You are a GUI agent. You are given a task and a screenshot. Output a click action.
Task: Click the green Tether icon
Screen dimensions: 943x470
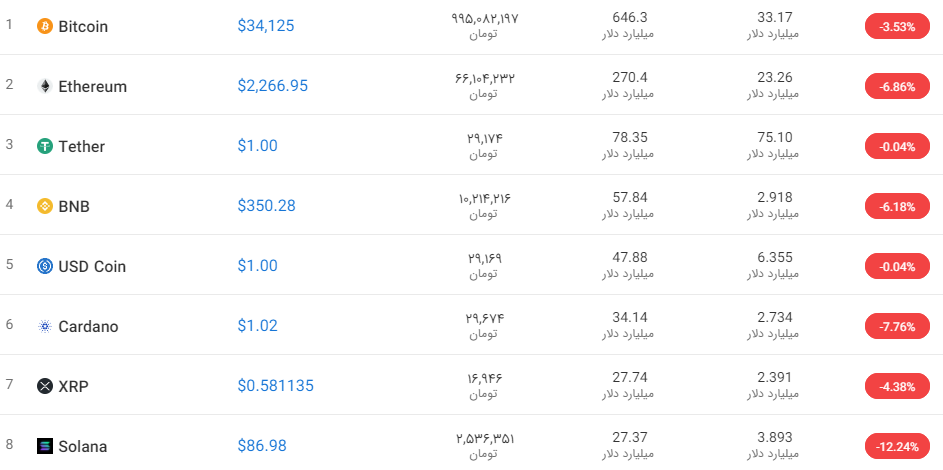[x=45, y=146]
